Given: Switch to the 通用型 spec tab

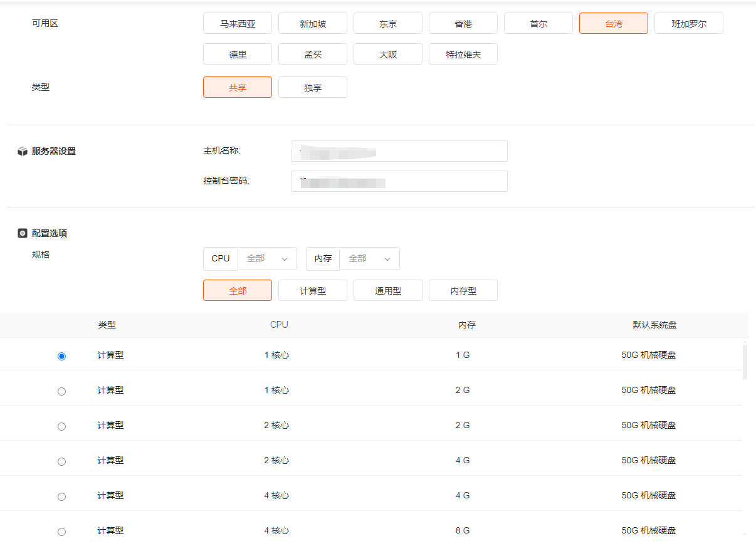Looking at the screenshot, I should pos(388,290).
